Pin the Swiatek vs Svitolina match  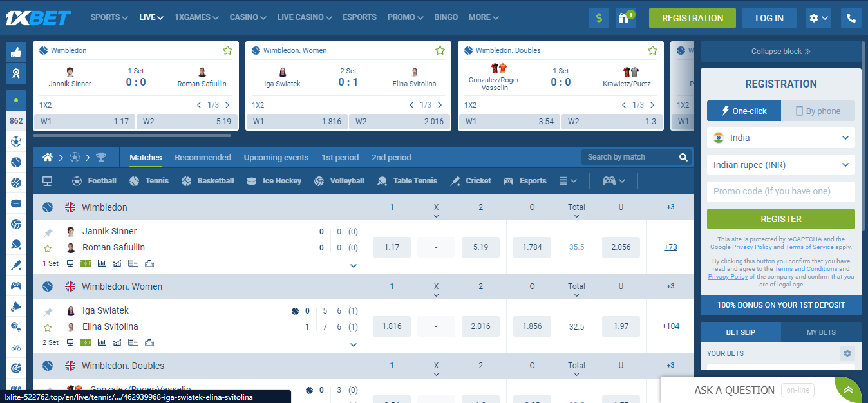tap(48, 312)
